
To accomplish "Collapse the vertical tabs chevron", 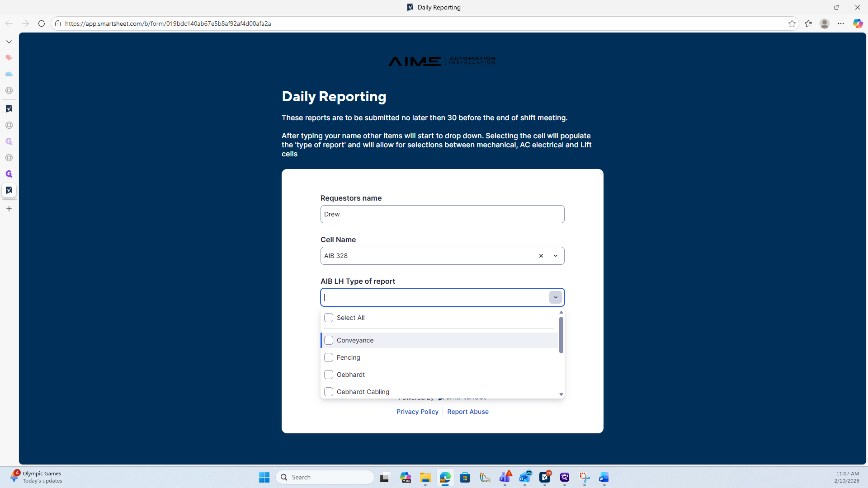I will [x=9, y=42].
